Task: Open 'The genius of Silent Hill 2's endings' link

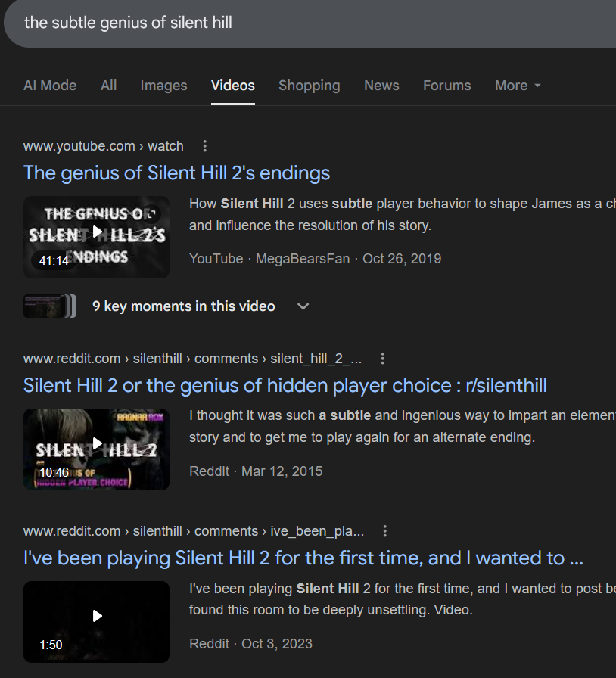Action: [x=176, y=173]
